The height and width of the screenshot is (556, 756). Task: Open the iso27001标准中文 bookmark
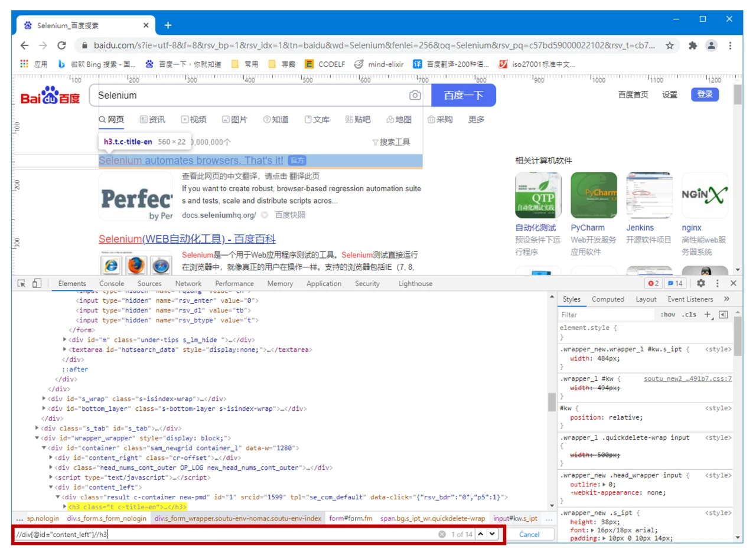537,64
